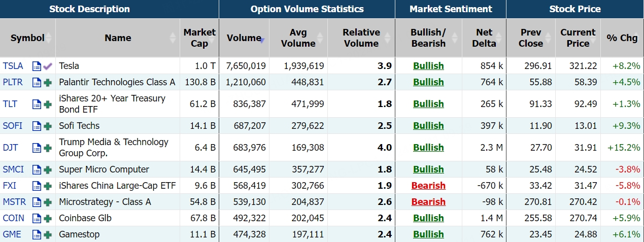The image size is (644, 242).
Task: Open the SMCI document icon
Action: point(37,169)
